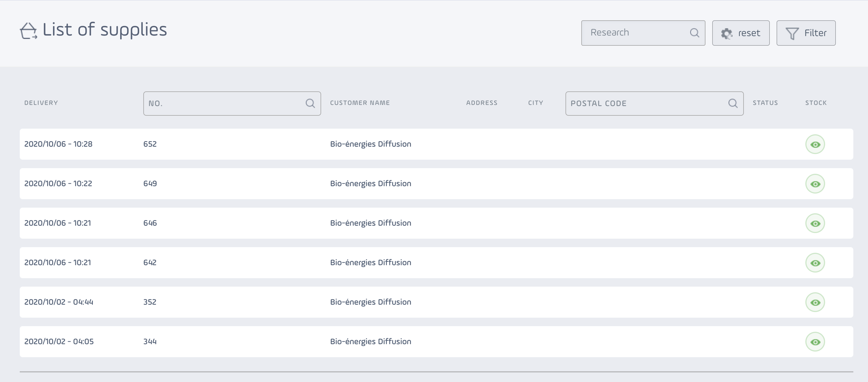868x382 pixels.
Task: Sort by DELIVERY column header
Action: coord(41,103)
